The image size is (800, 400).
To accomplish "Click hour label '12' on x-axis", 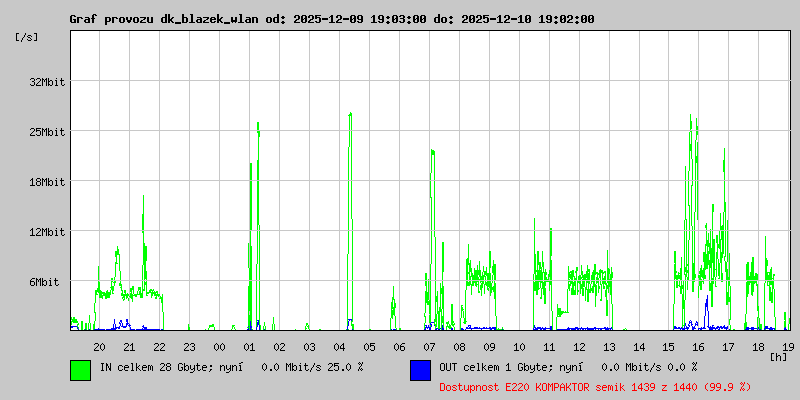I will (x=579, y=347).
